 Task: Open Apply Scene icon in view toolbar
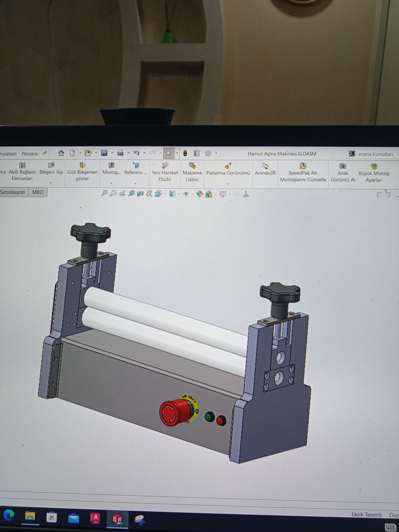209,194
